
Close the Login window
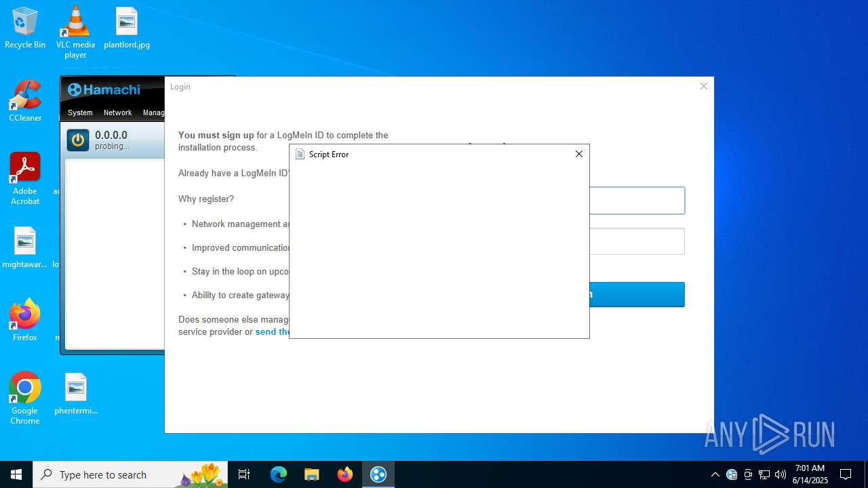coord(704,86)
